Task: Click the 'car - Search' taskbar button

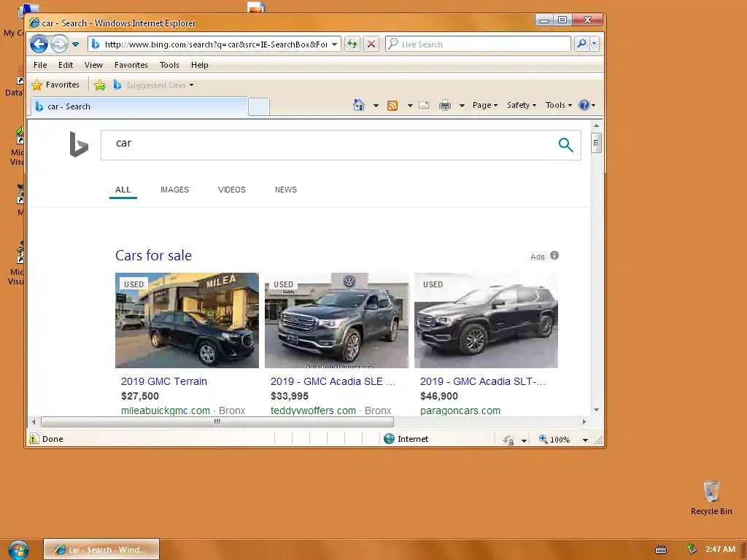Action: (101, 550)
